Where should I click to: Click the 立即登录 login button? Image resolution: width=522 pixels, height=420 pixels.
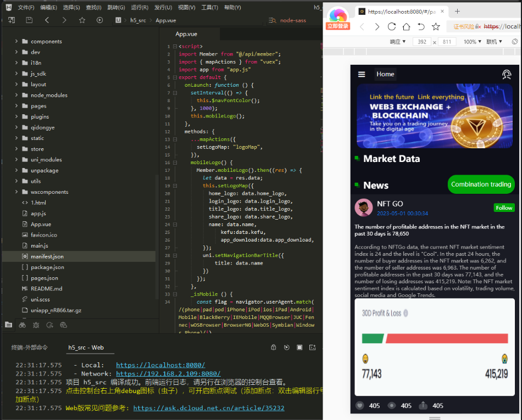(338, 26)
